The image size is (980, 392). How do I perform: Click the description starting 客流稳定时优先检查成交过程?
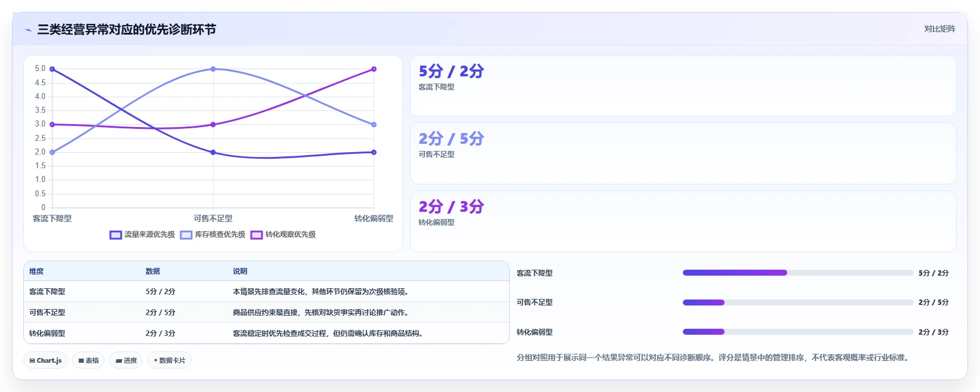[328, 334]
